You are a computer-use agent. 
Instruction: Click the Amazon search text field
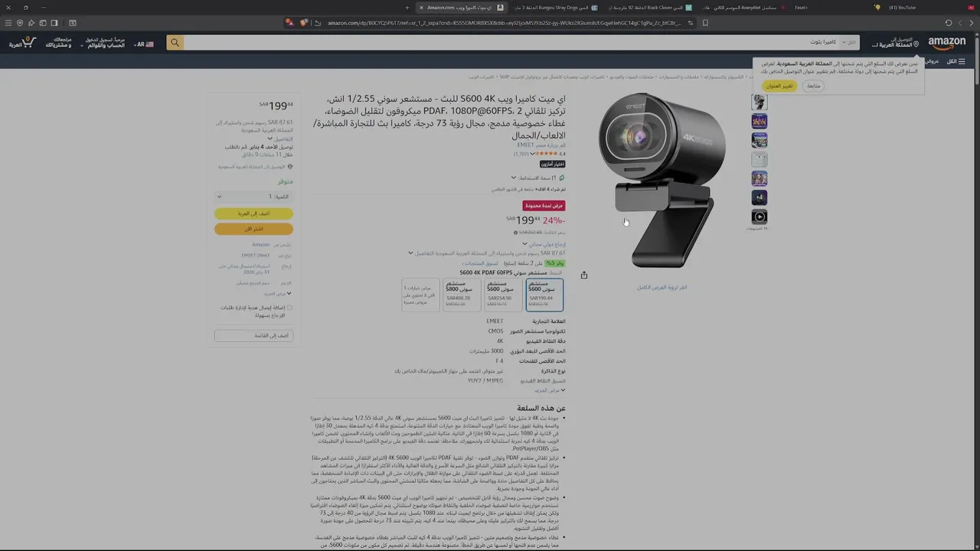(x=511, y=43)
